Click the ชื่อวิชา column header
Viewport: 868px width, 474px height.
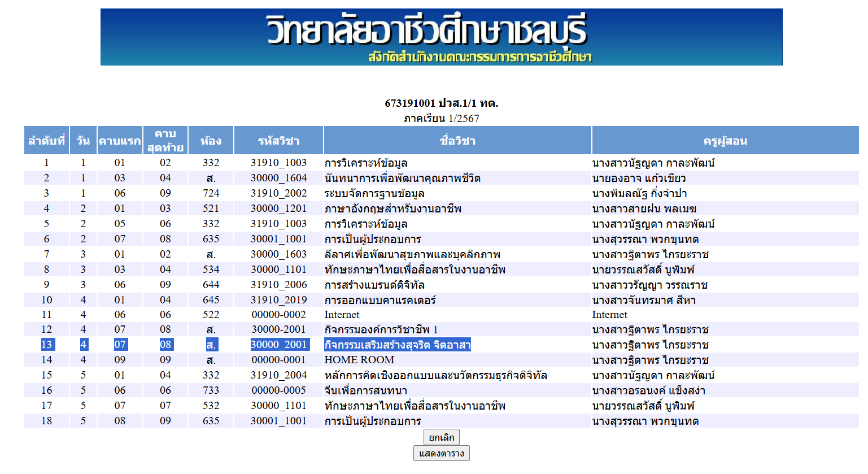(x=456, y=140)
